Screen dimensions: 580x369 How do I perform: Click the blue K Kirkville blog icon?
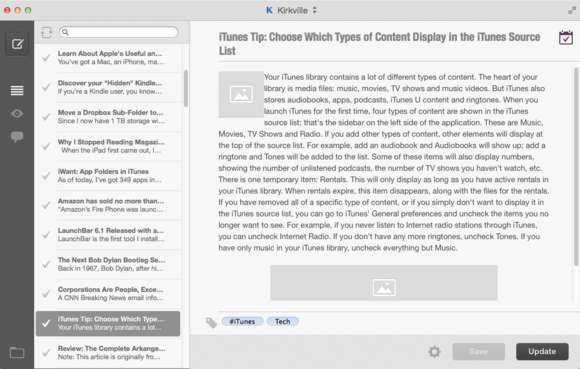pos(269,10)
